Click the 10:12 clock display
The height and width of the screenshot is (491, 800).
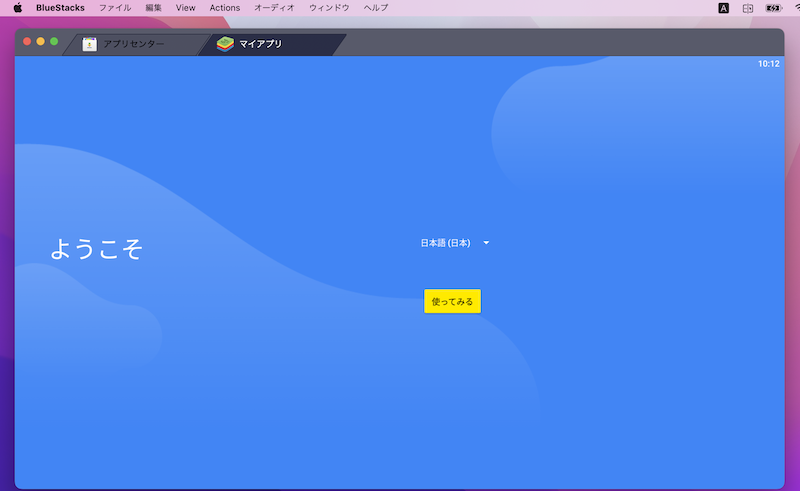(769, 63)
